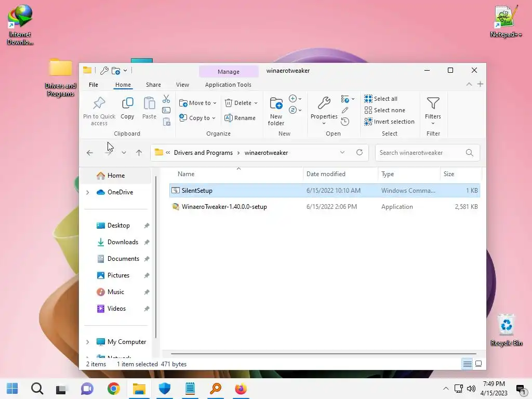Click Home in the navigation pane

coord(115,176)
